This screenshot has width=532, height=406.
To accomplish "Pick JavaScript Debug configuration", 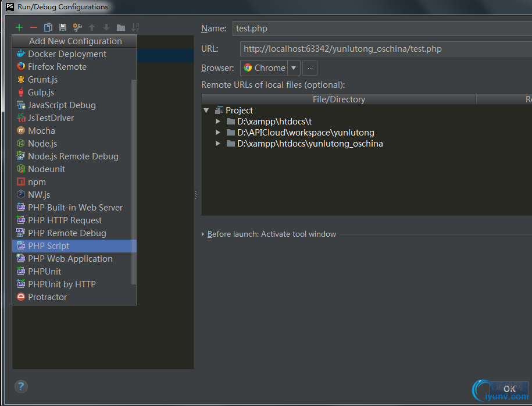I will (72, 105).
